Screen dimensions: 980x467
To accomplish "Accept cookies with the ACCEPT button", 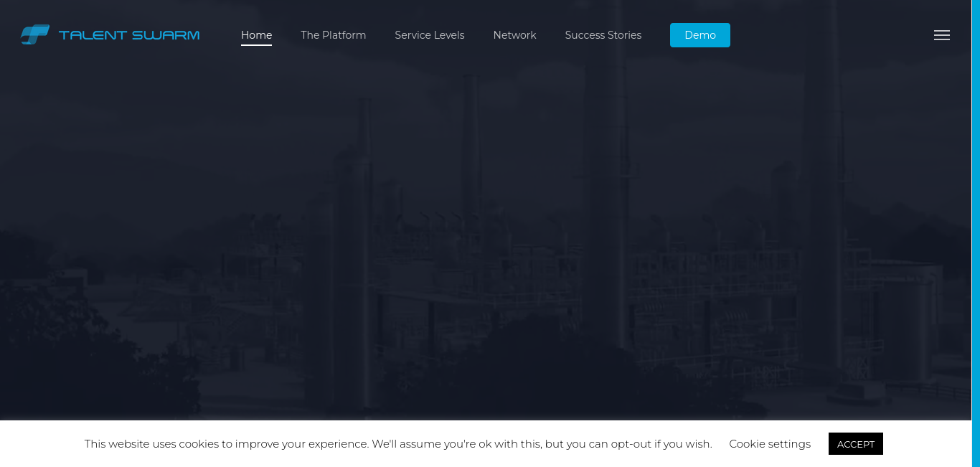I will (x=855, y=444).
